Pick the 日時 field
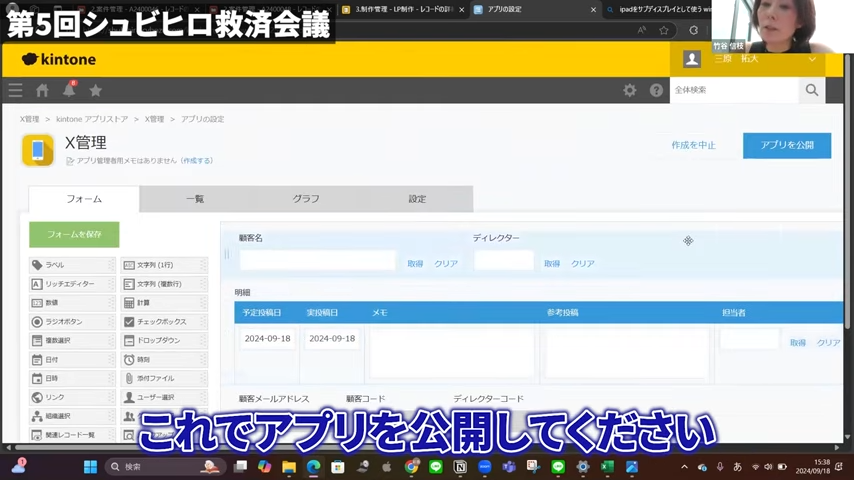The image size is (854, 480). point(72,378)
